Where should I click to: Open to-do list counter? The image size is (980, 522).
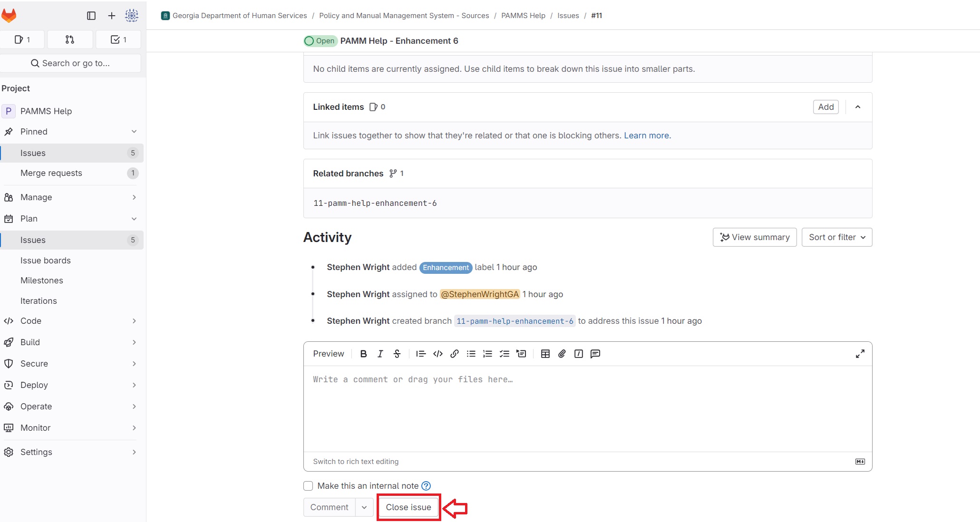[x=118, y=39]
